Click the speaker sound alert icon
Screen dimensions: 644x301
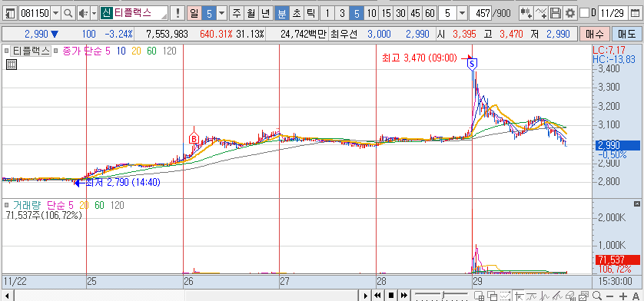(83, 14)
